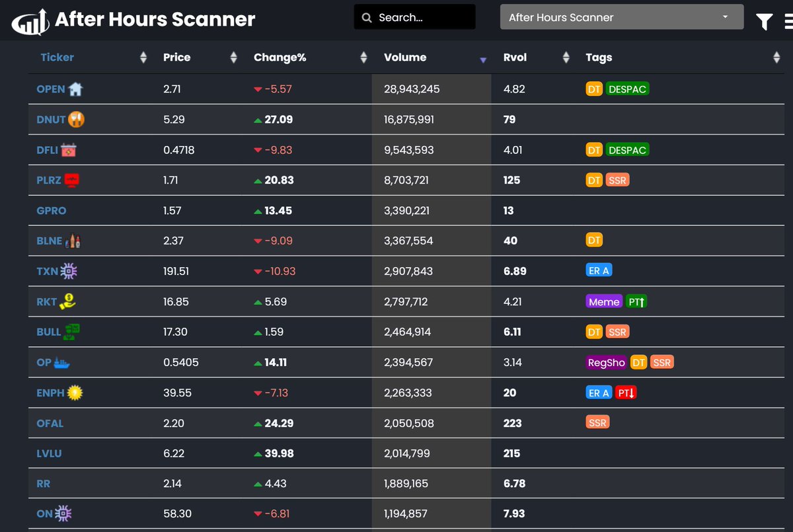
Task: Open the LVLU ticker link
Action: [x=49, y=453]
